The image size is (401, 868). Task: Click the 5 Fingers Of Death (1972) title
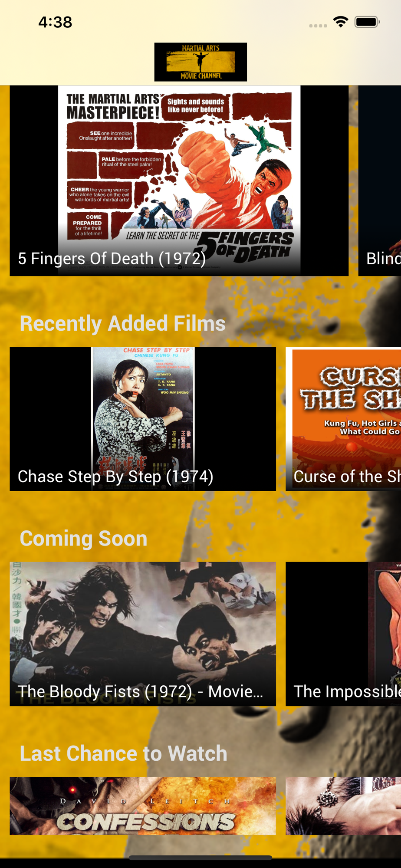(x=112, y=259)
